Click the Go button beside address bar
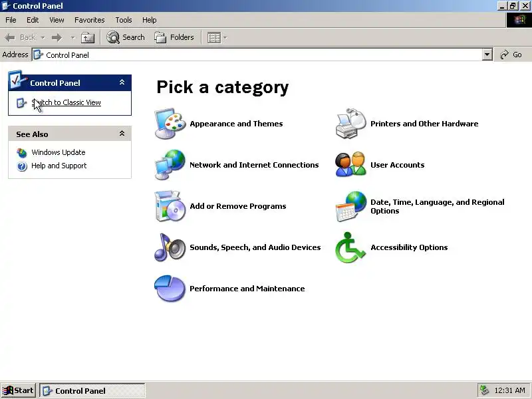Viewport: 532px width, 399px height. (x=511, y=55)
